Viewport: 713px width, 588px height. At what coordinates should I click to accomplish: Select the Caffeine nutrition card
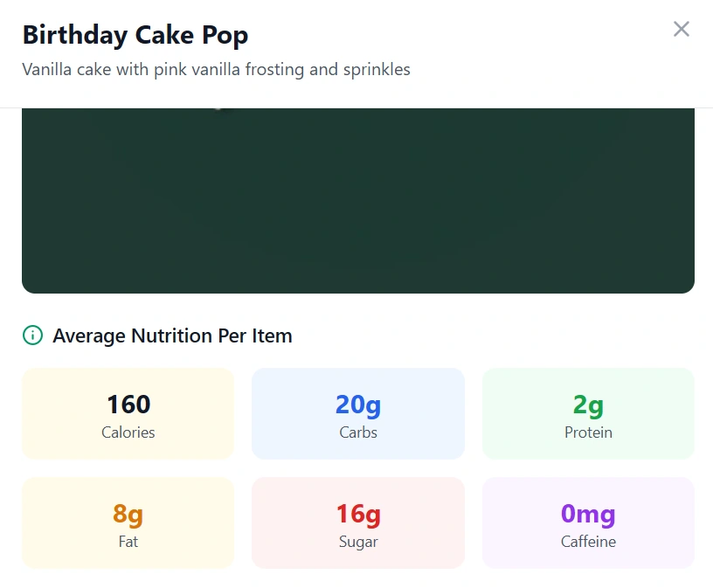click(587, 522)
